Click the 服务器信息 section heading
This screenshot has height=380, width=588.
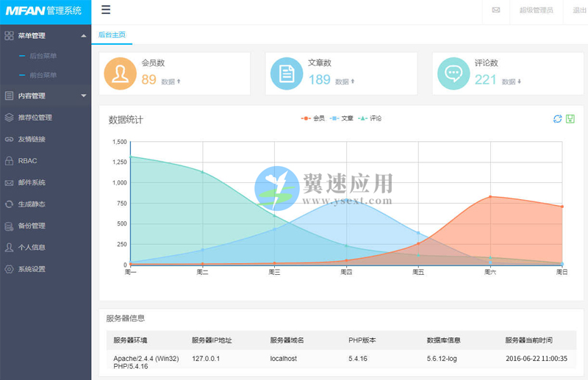[125, 318]
